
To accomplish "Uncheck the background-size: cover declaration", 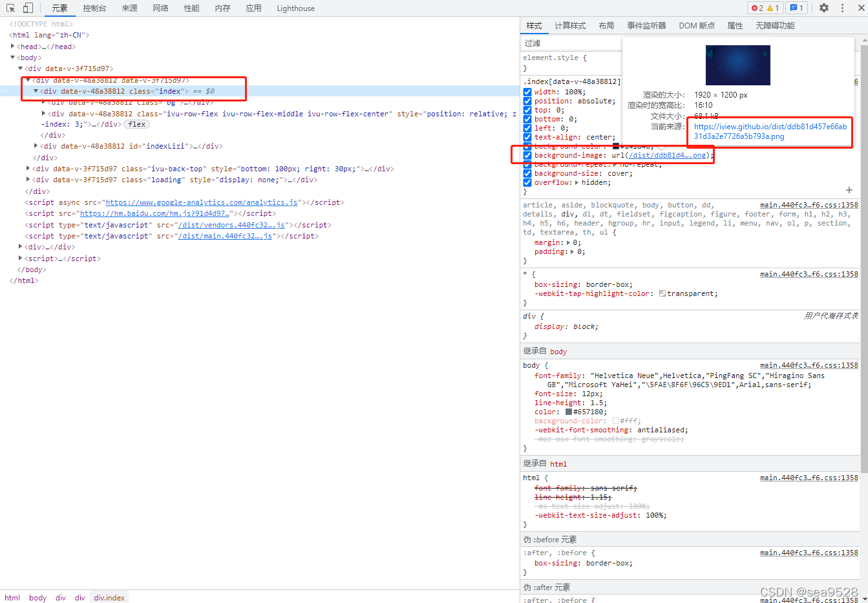I will point(527,173).
